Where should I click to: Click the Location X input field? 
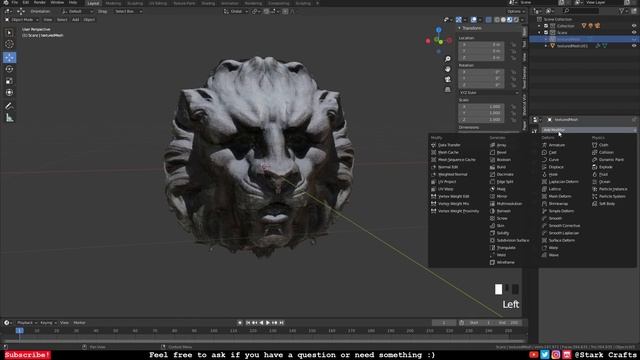481,44
